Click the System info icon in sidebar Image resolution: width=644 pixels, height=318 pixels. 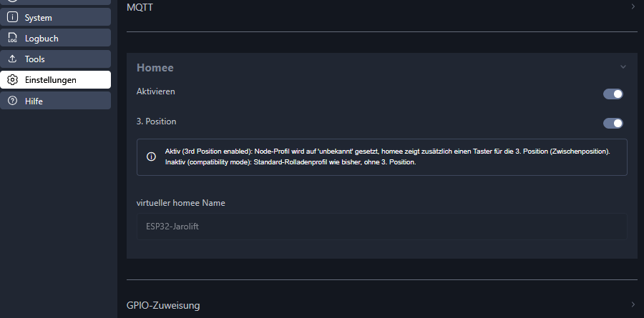point(13,17)
